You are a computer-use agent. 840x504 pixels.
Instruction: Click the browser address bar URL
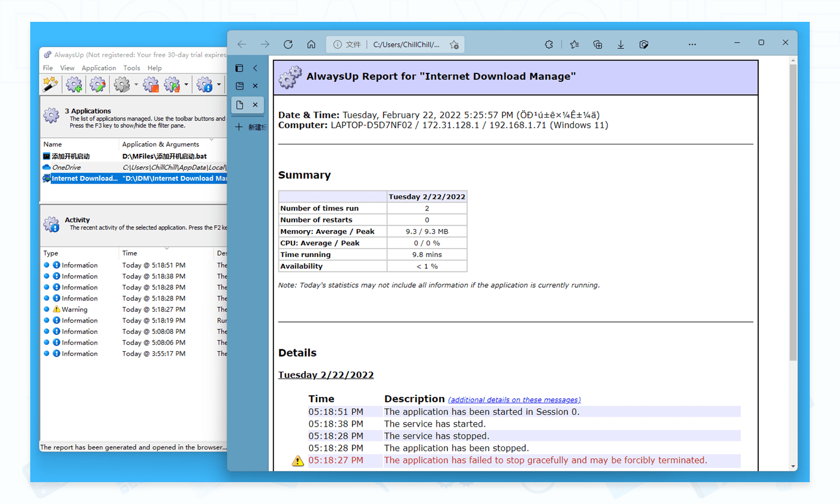click(x=406, y=45)
